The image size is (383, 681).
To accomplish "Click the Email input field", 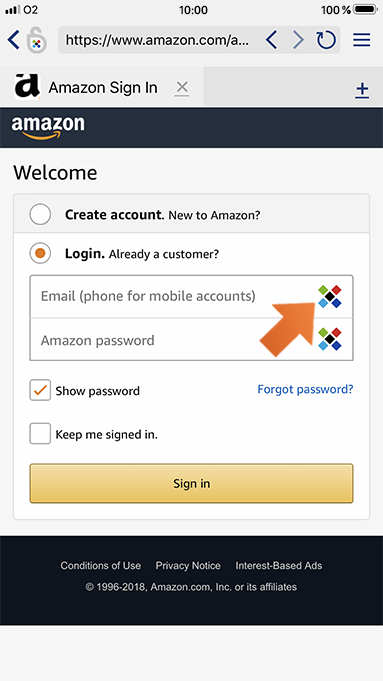I will point(192,296).
